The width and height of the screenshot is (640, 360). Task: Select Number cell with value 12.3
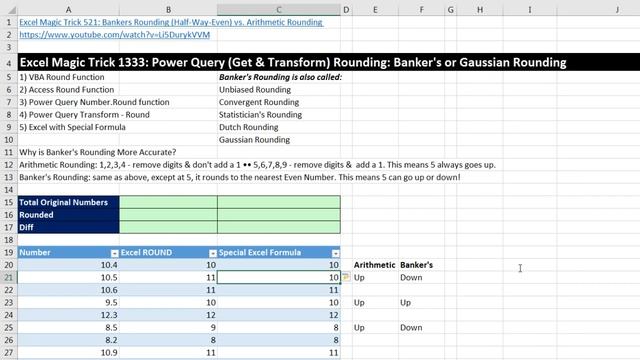tap(69, 315)
